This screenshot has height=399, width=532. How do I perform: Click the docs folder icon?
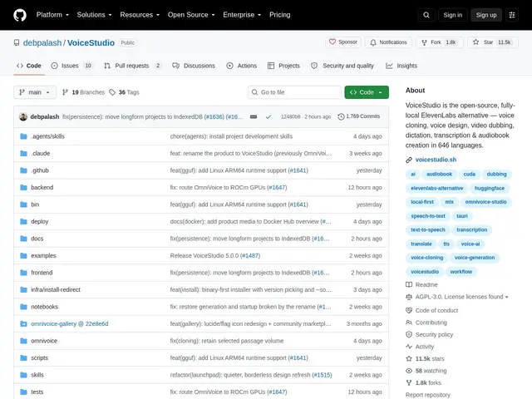[x=24, y=239]
